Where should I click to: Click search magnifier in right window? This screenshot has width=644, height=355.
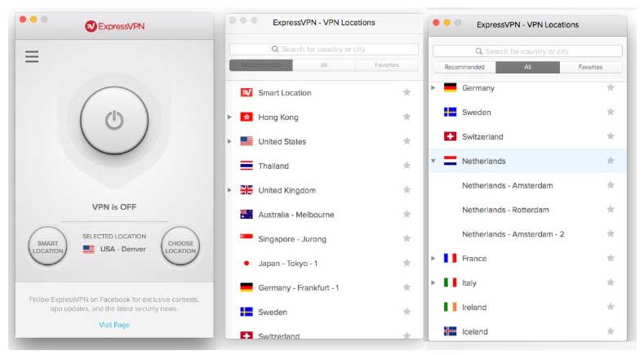(479, 51)
